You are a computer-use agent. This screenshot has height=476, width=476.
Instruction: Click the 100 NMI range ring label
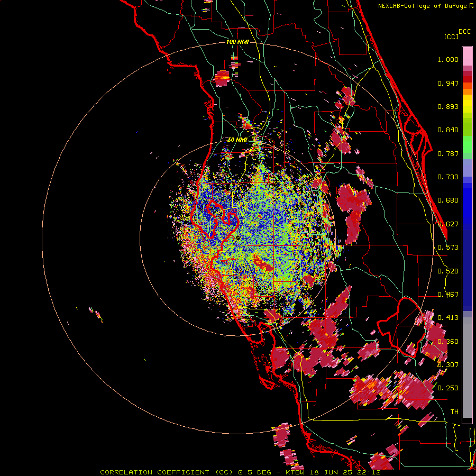click(237, 42)
